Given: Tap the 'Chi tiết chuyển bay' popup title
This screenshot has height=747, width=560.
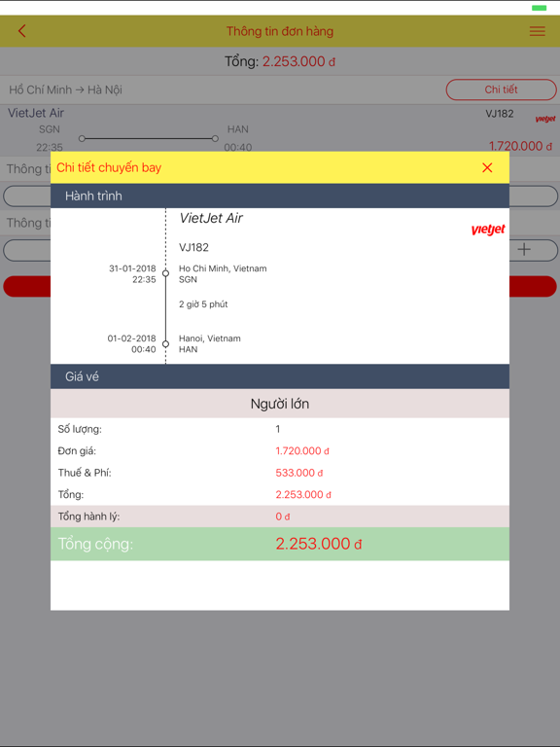Looking at the screenshot, I should pos(109,167).
